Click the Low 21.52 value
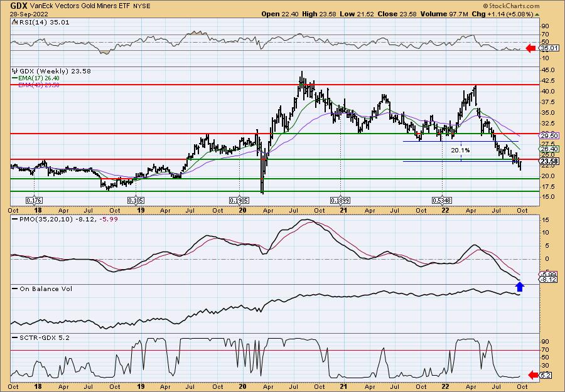This screenshot has height=392, width=565. (357, 14)
